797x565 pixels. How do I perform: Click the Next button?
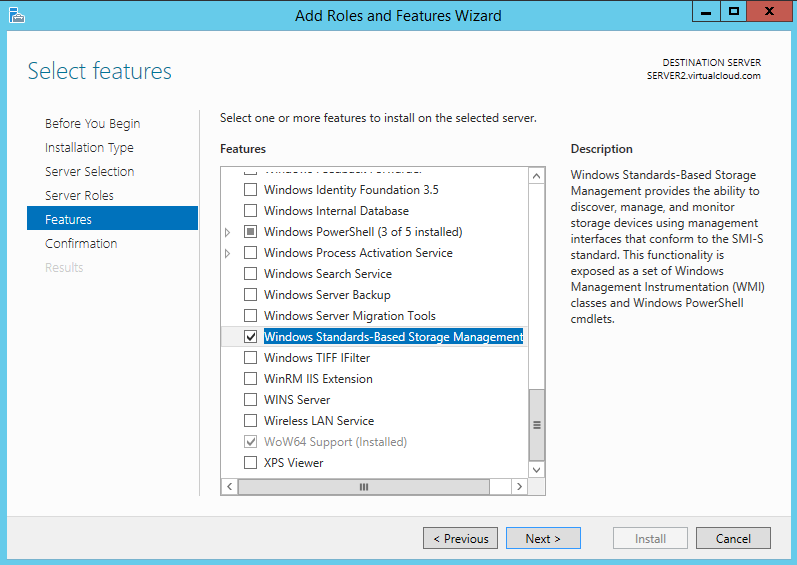click(542, 538)
